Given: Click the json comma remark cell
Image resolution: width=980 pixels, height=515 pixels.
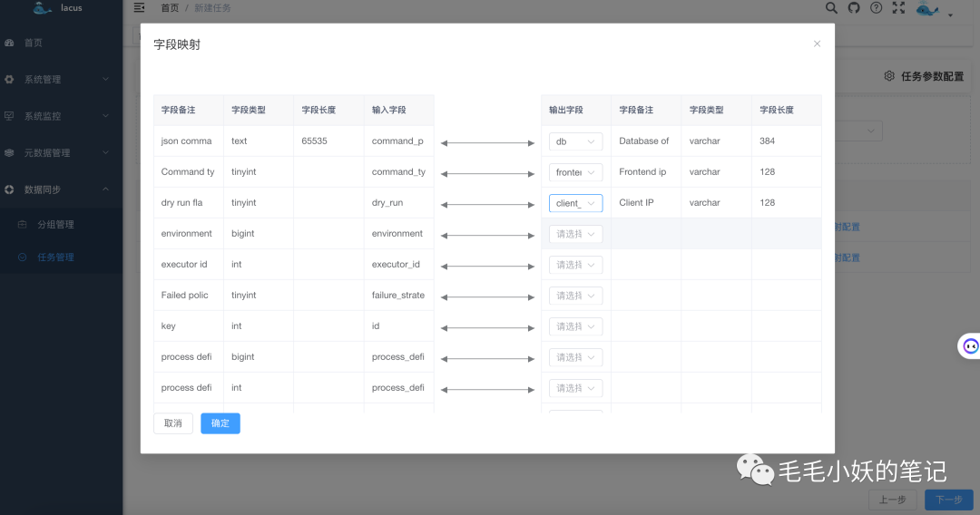Looking at the screenshot, I should pos(188,141).
